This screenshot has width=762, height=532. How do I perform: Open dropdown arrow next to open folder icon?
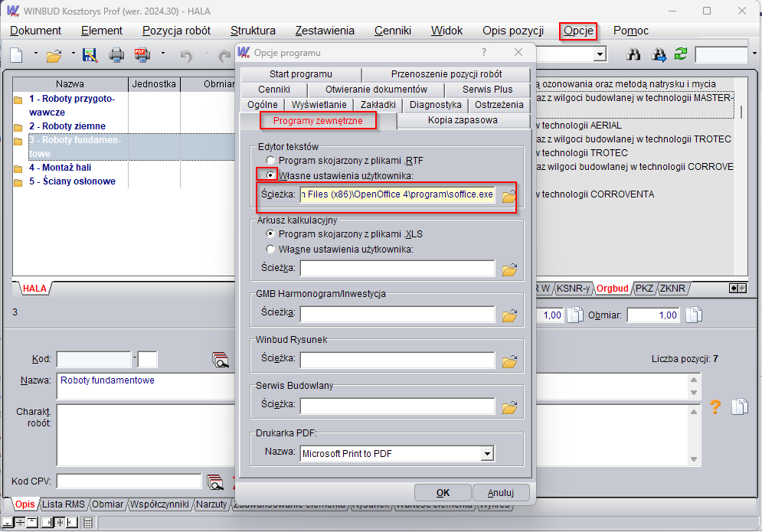point(73,54)
